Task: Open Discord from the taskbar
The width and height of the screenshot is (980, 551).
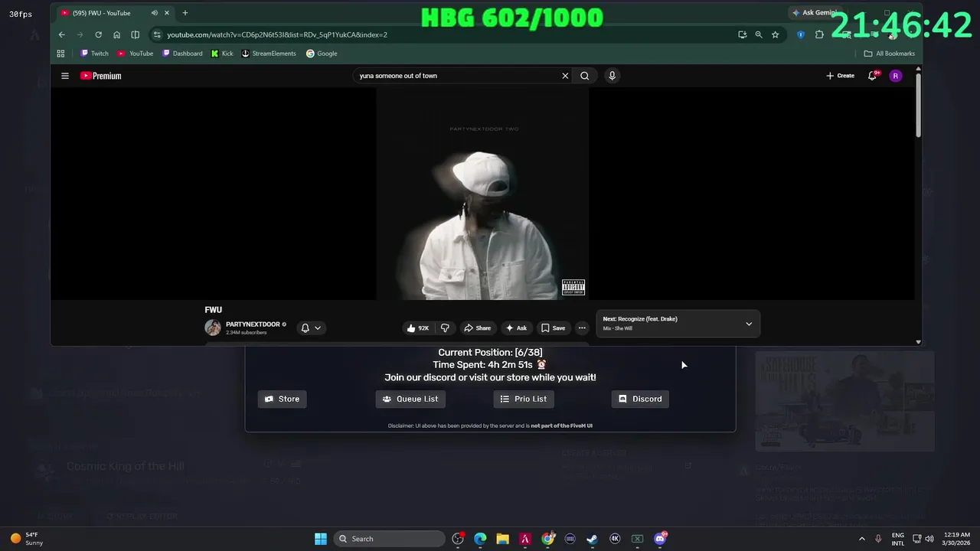Action: 660,539
